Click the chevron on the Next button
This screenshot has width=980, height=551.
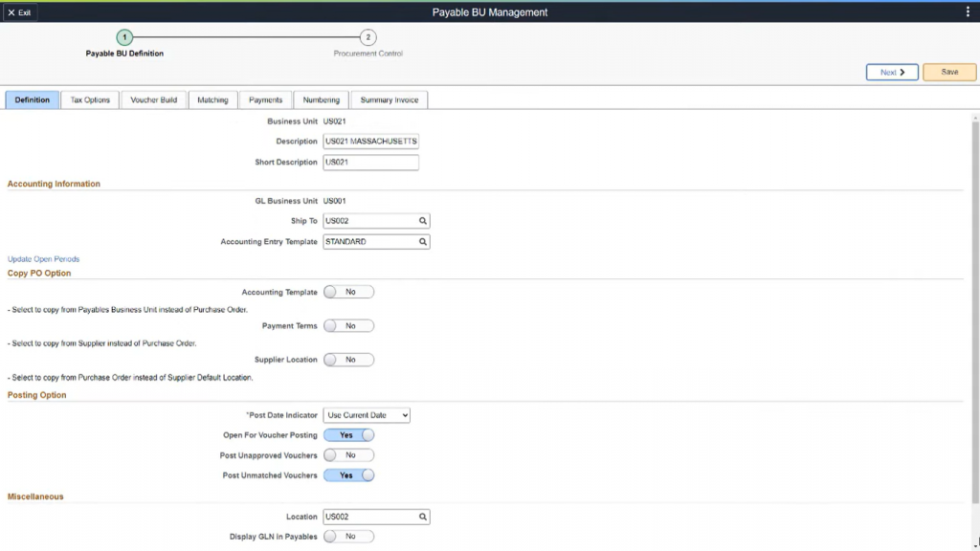point(903,71)
